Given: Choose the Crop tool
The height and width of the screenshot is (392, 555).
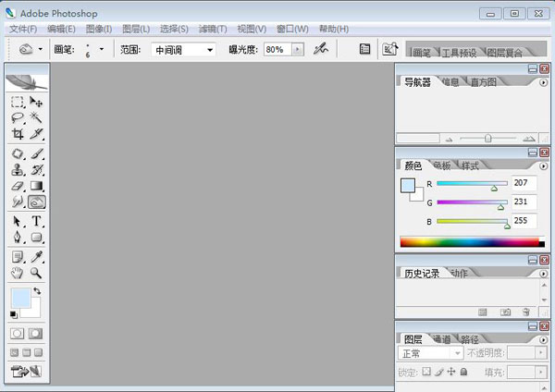Looking at the screenshot, I should (x=18, y=134).
